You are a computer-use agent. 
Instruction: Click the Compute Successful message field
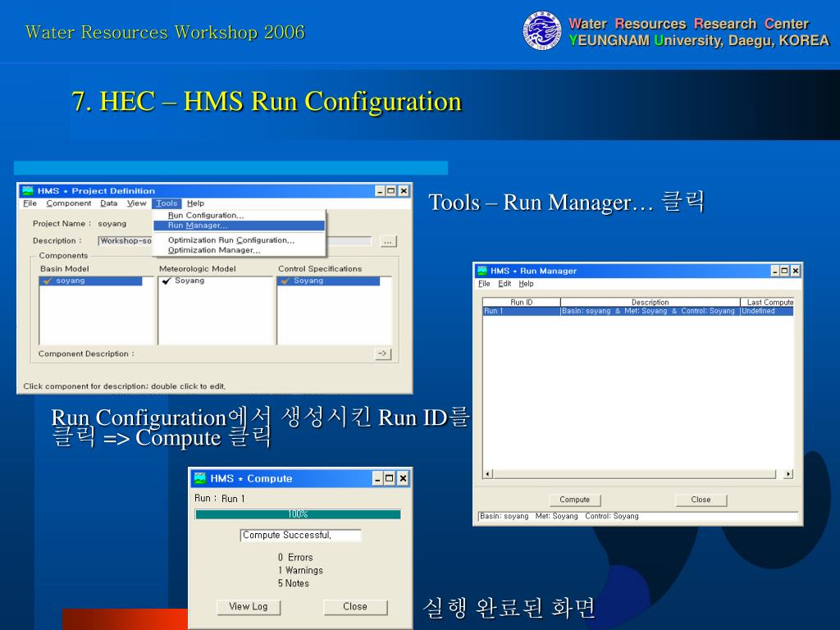300,535
